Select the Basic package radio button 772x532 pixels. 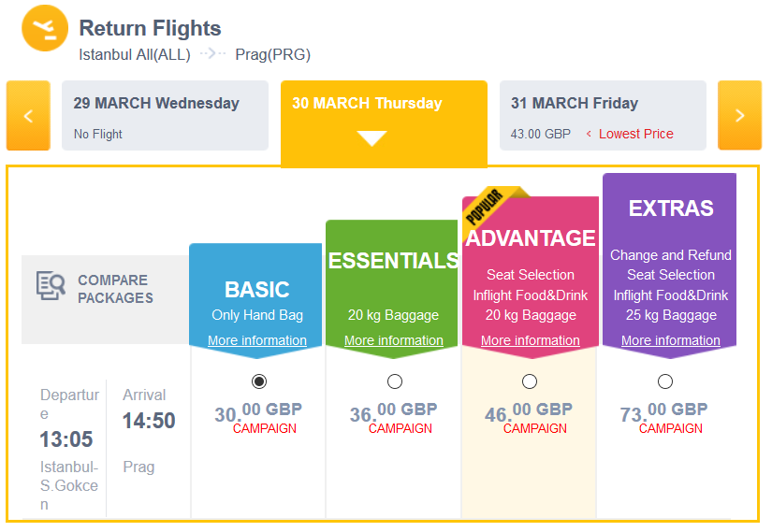[259, 381]
